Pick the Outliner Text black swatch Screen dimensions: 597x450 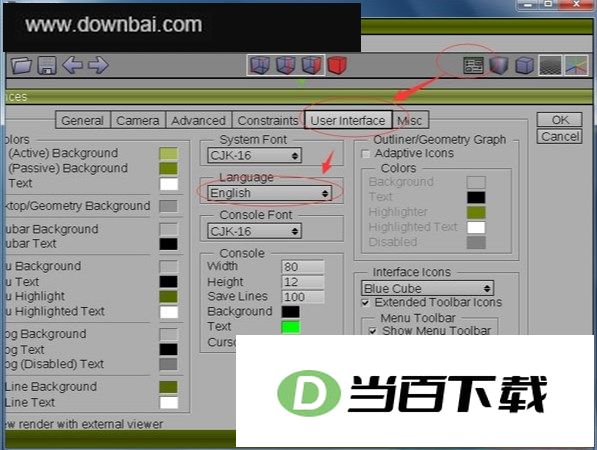click(x=476, y=197)
